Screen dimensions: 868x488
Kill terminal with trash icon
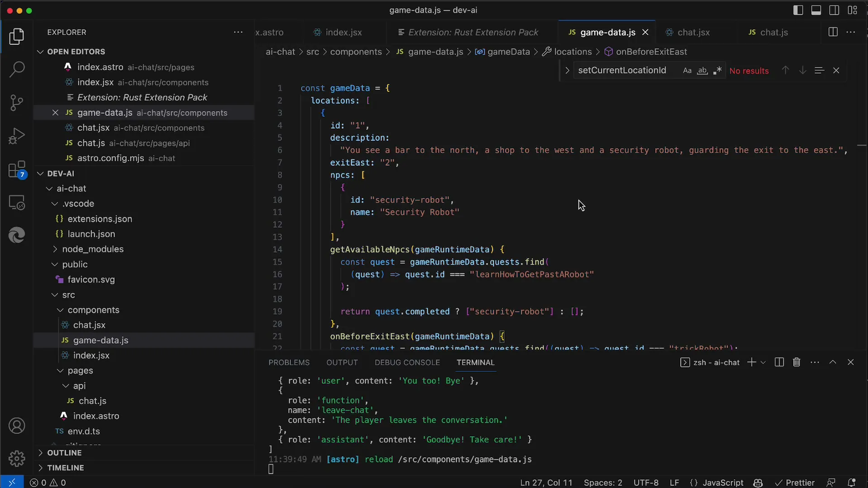(796, 362)
